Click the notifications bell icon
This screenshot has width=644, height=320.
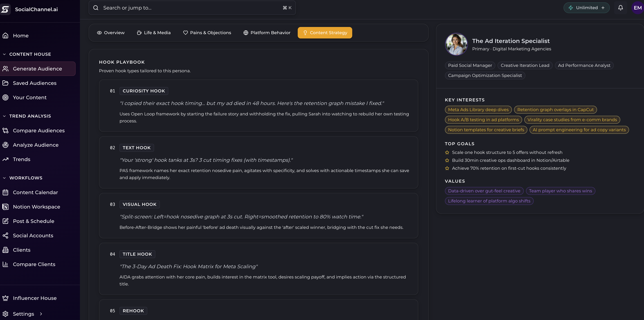pos(620,8)
